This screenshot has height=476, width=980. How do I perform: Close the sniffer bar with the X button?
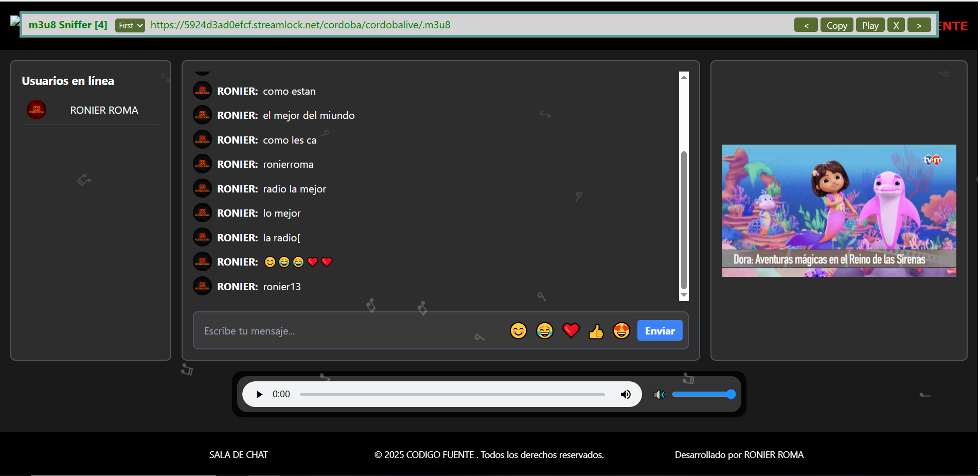896,25
